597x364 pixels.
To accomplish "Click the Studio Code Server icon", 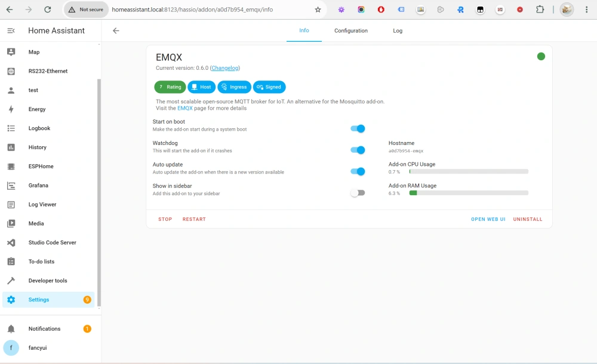I will point(11,242).
